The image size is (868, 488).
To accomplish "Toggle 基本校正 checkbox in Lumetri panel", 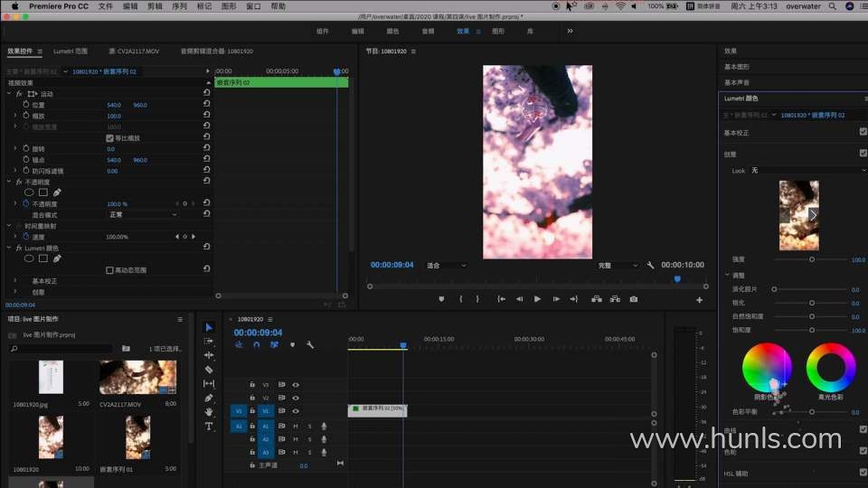I will point(863,132).
